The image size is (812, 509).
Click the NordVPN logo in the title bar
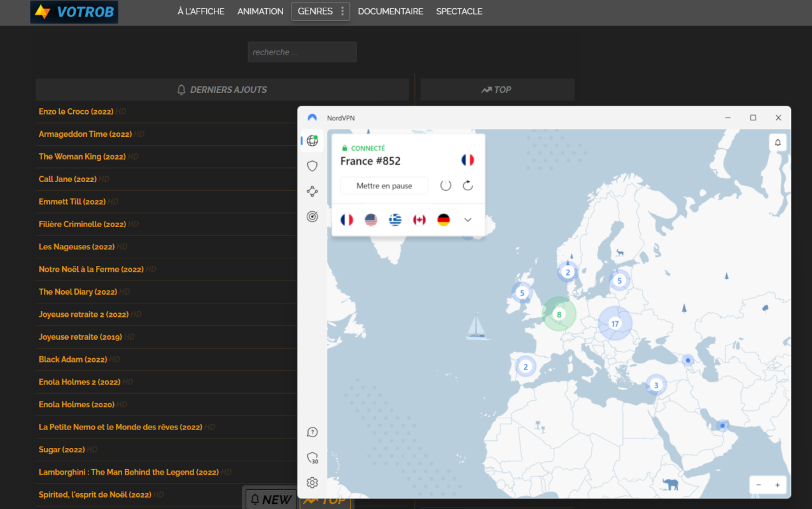pos(312,118)
